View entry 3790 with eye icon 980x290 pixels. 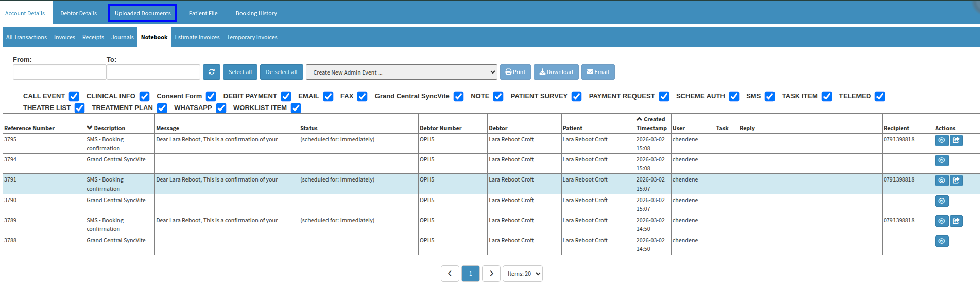pos(942,201)
